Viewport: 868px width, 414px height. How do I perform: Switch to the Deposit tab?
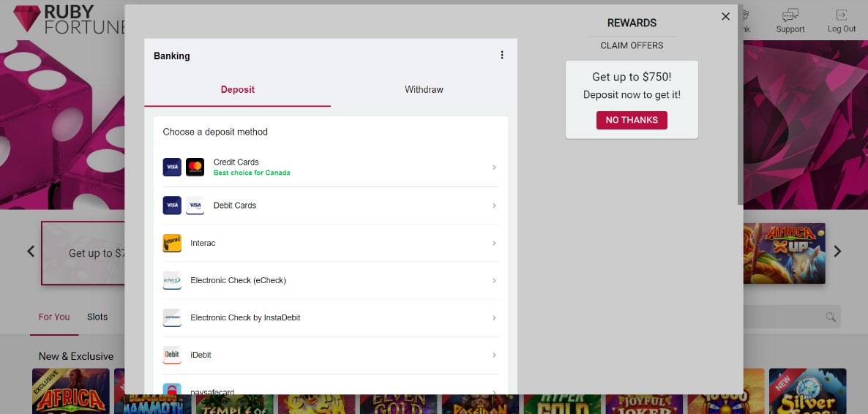(237, 90)
